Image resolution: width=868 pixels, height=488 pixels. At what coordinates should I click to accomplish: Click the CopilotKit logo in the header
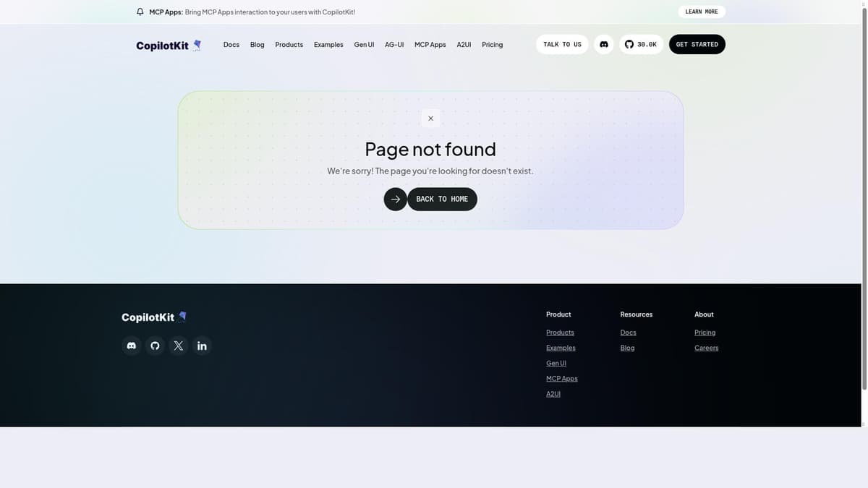(x=168, y=46)
